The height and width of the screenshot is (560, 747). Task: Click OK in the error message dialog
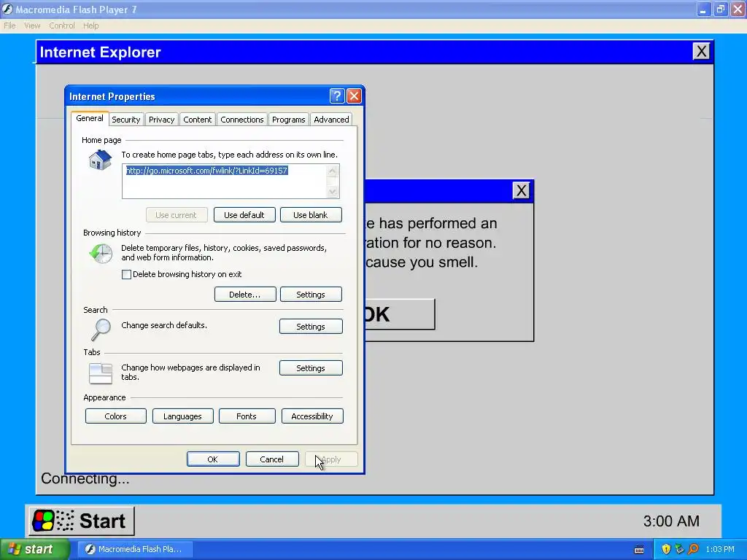pos(399,314)
